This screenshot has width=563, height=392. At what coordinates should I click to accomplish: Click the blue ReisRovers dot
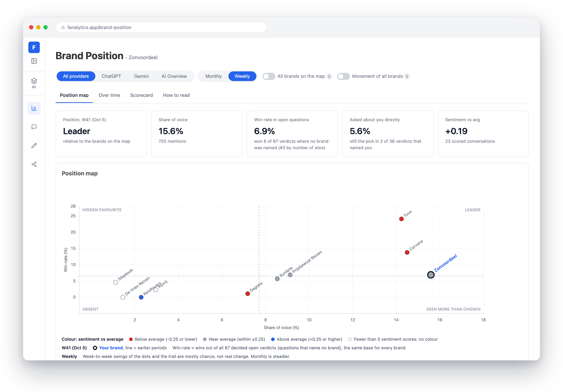coord(141,297)
